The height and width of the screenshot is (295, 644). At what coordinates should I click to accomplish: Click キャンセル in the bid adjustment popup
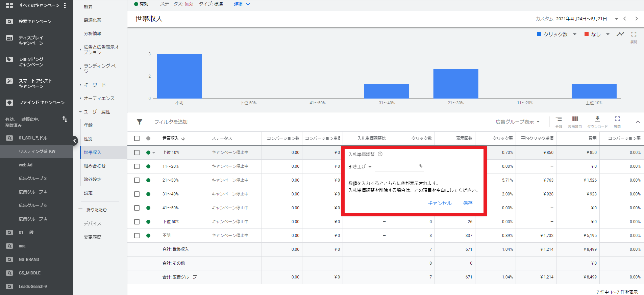pos(440,203)
